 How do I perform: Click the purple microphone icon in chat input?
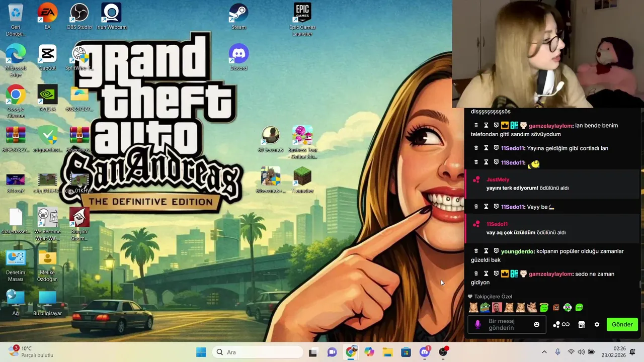point(477,324)
